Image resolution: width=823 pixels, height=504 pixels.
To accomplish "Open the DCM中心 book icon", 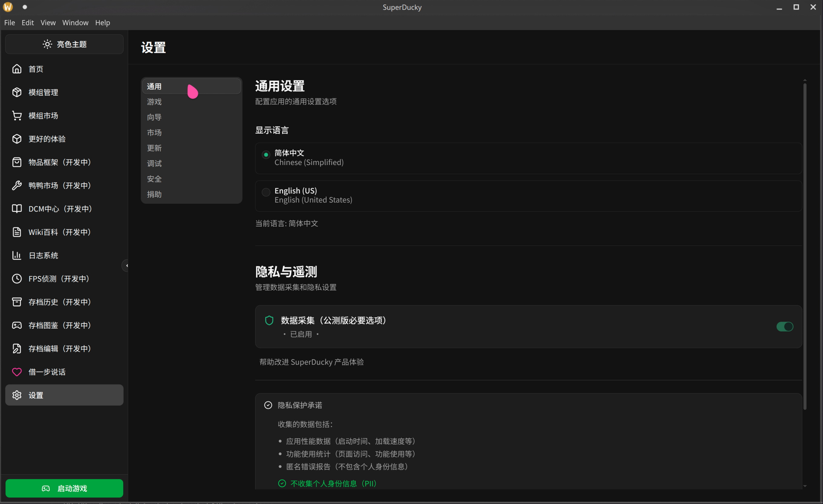I will coord(17,208).
